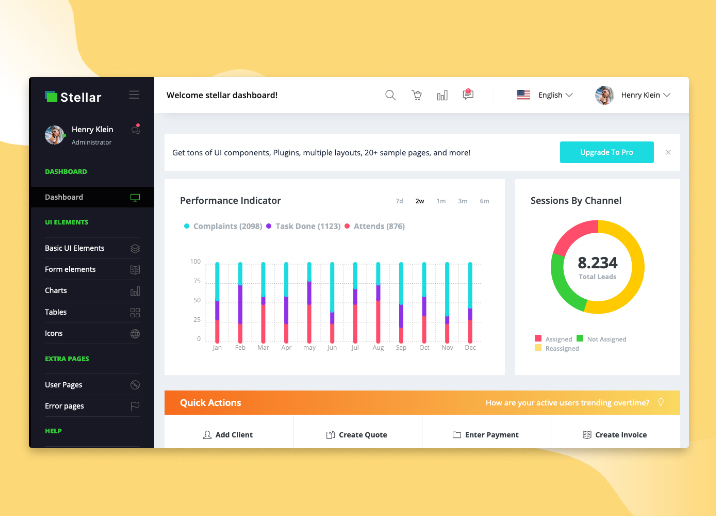Click the '8.234' total leads value
716x516 pixels.
[597, 263]
